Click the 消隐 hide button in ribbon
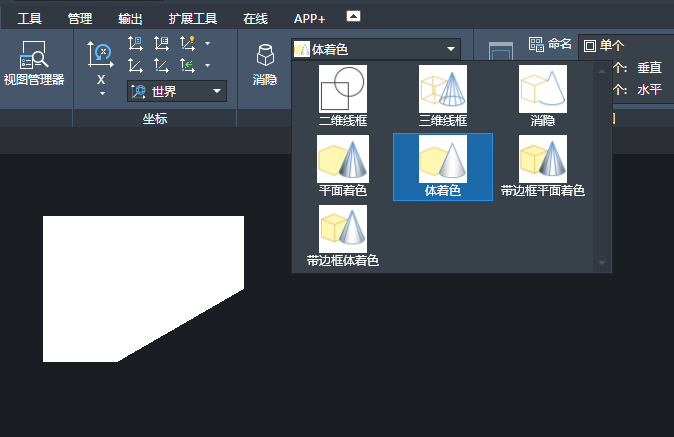 265,64
